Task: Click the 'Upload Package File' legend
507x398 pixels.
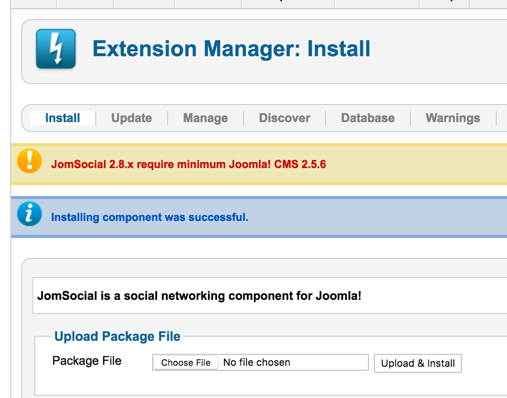Action: [x=117, y=336]
